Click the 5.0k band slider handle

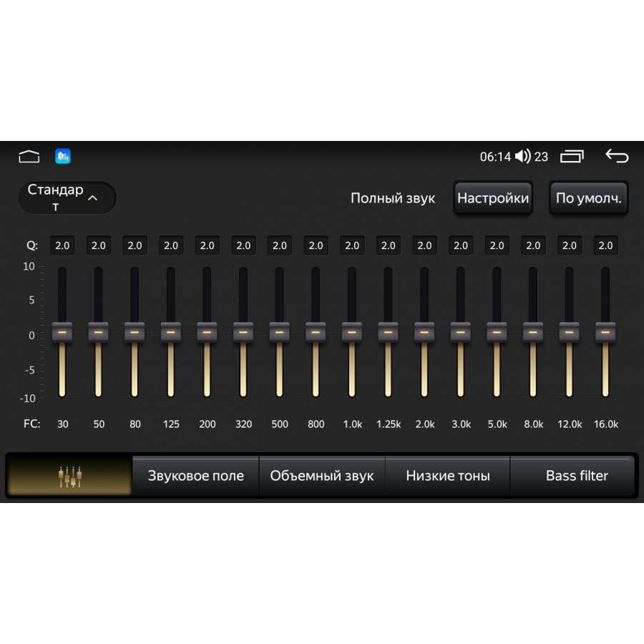coord(497,332)
